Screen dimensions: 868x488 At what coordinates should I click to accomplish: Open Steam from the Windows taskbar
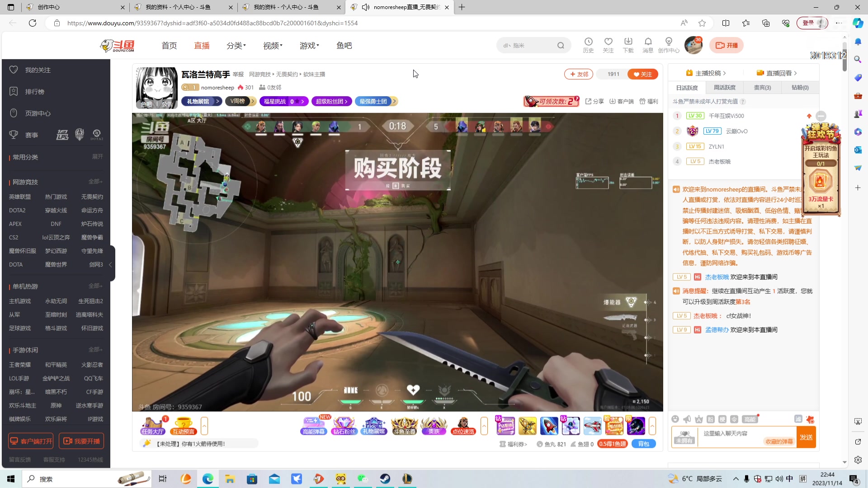click(385, 479)
